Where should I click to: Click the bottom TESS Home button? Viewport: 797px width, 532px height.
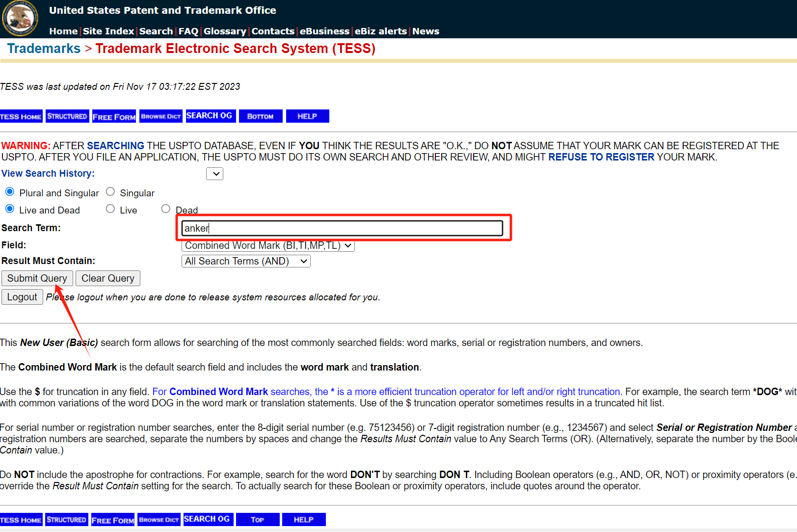pyautogui.click(x=21, y=520)
